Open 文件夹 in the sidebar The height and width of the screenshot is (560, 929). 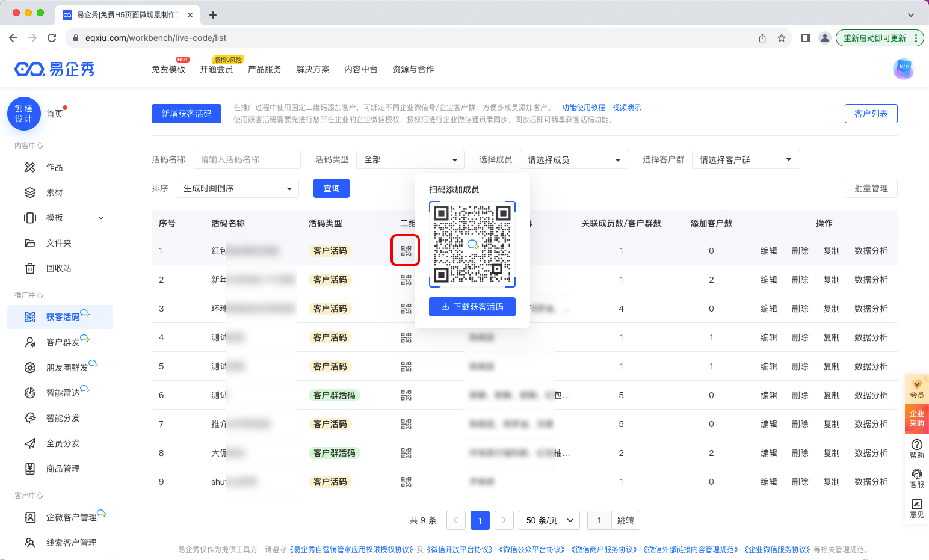coord(58,243)
